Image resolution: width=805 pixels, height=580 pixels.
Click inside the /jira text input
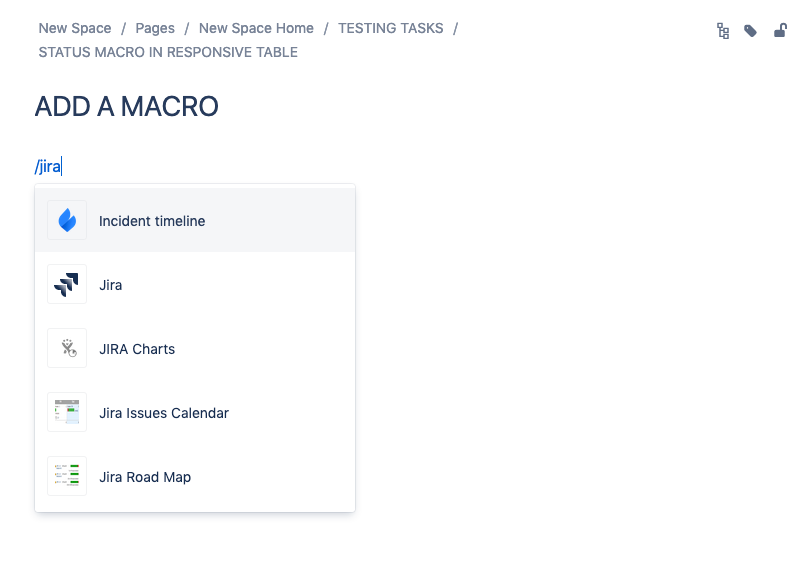tap(48, 165)
